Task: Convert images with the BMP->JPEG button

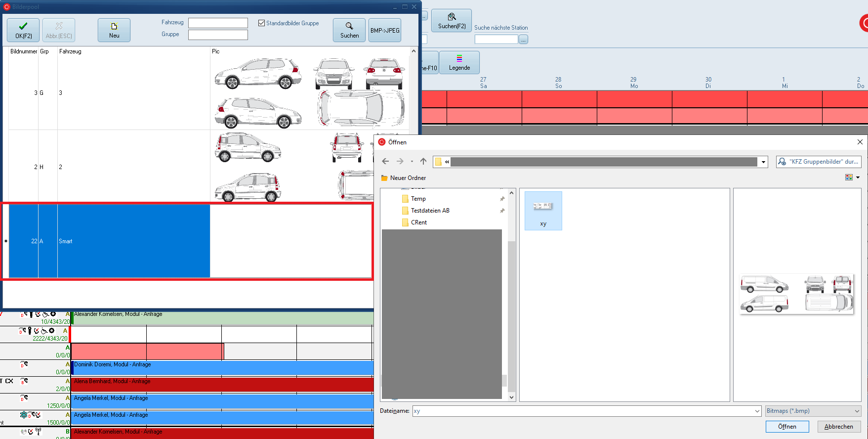Action: click(385, 30)
